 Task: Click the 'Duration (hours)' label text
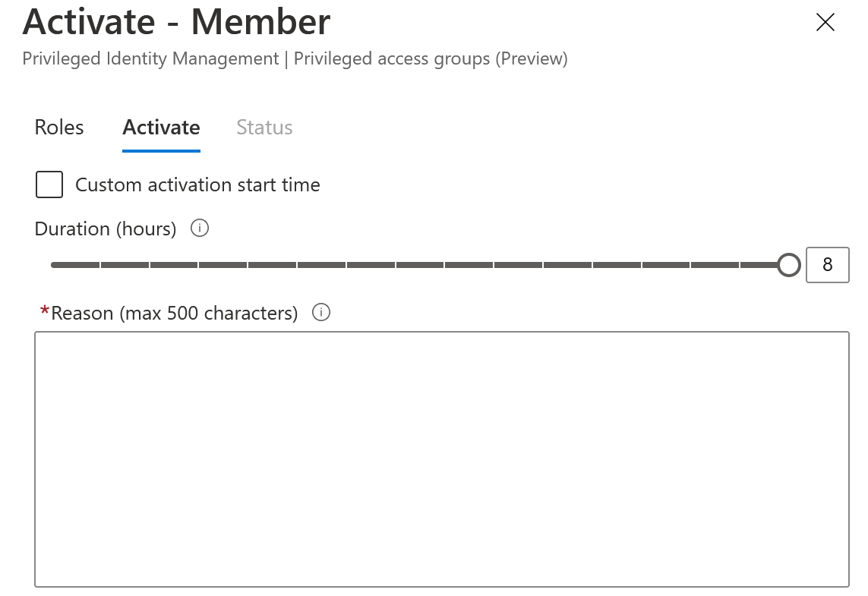point(106,229)
